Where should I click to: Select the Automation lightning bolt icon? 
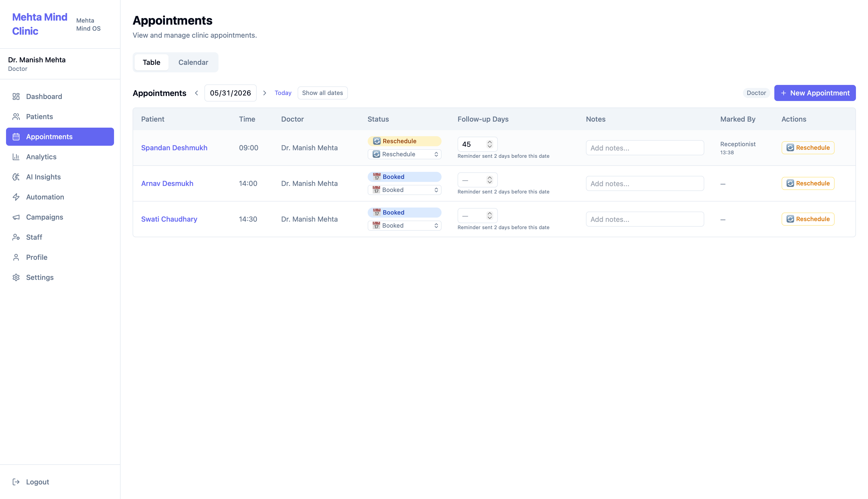tap(16, 197)
